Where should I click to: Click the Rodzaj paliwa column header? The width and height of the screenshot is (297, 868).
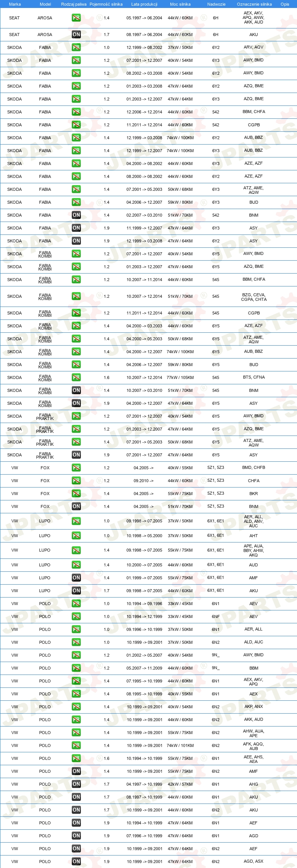click(x=74, y=4)
